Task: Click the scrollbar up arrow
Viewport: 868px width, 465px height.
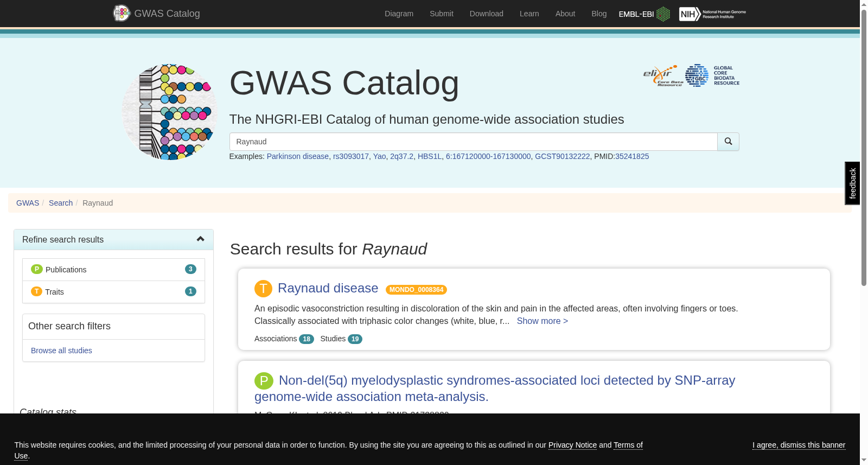Action: [864, 4]
